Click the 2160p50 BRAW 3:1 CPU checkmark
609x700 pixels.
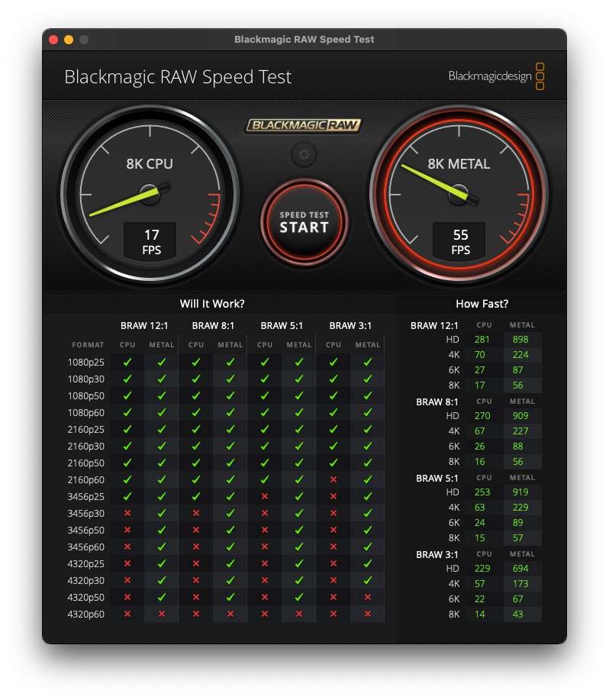(333, 463)
